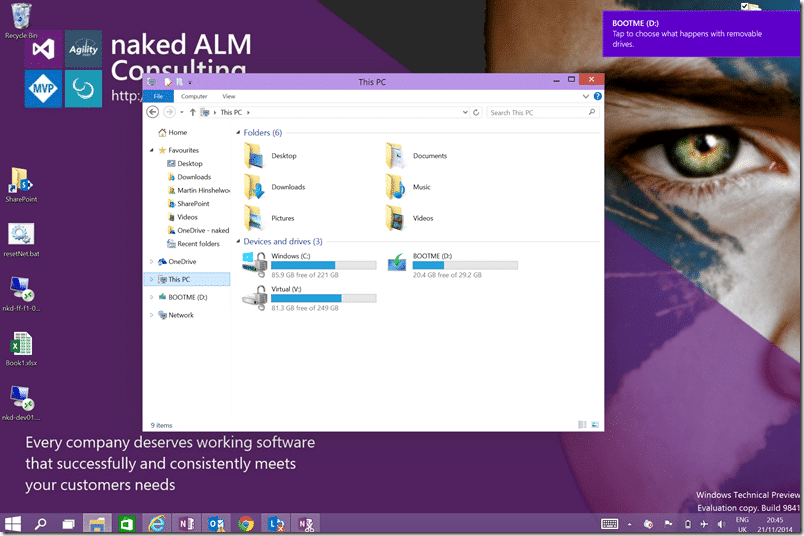The height and width of the screenshot is (536, 804).
Task: Expand the BOOTME (D:) tree node
Action: pos(151,297)
